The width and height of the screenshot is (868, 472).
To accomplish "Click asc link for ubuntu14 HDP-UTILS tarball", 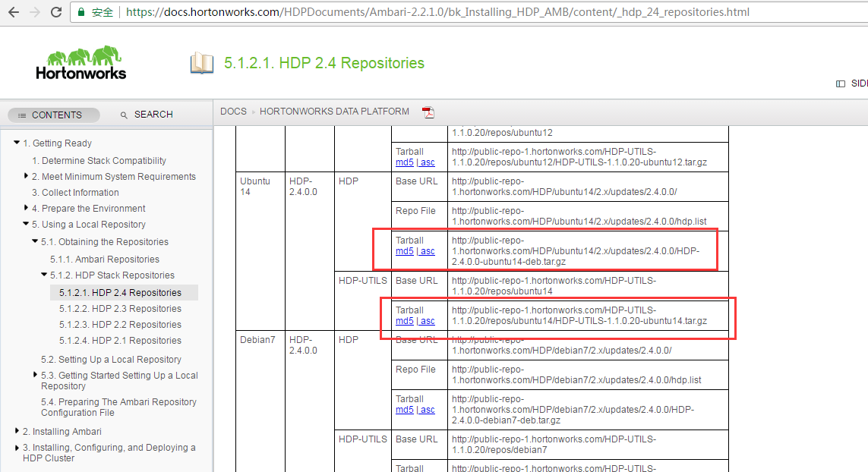I will [x=427, y=321].
